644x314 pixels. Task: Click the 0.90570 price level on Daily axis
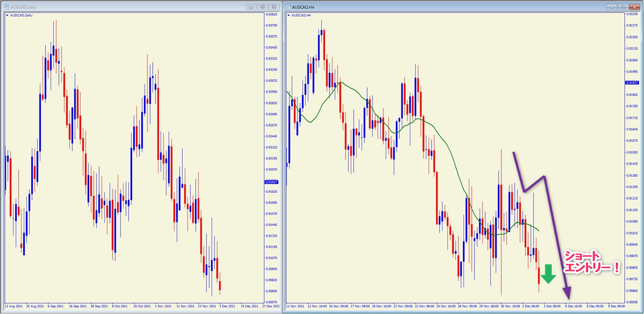272,302
